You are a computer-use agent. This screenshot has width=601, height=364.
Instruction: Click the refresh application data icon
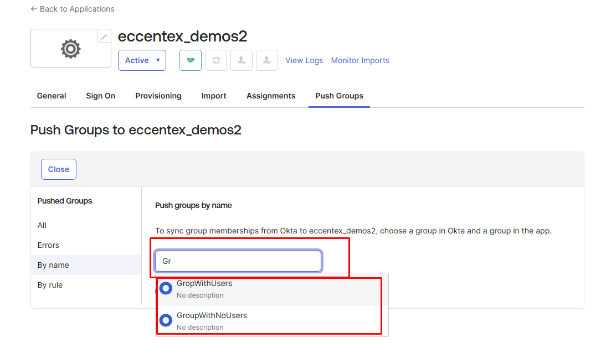coord(216,60)
